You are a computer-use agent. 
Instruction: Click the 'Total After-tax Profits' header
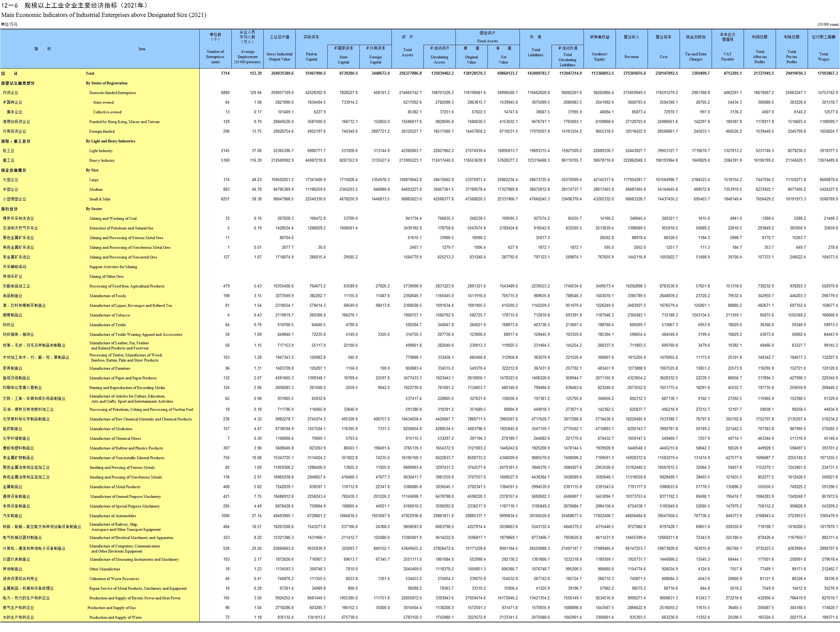759,57
